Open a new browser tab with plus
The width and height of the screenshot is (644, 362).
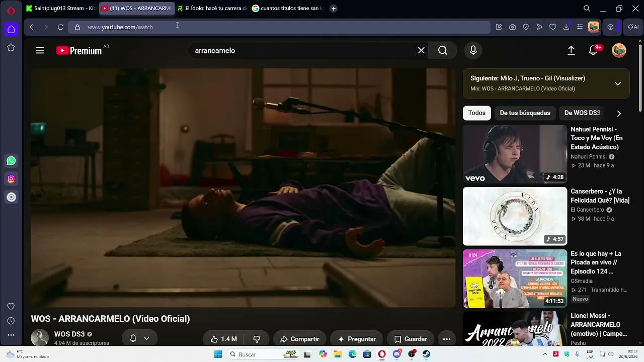334,9
